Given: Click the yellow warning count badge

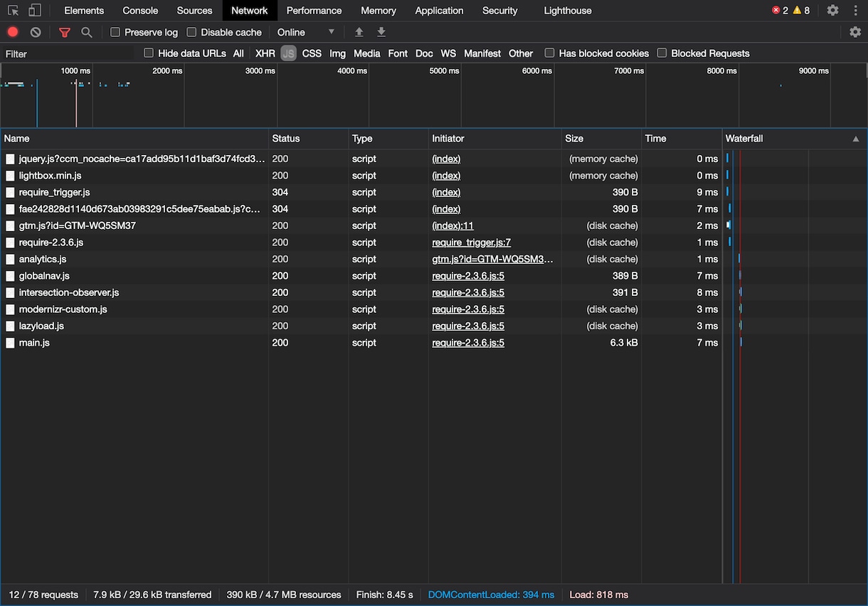Looking at the screenshot, I should pyautogui.click(x=801, y=11).
